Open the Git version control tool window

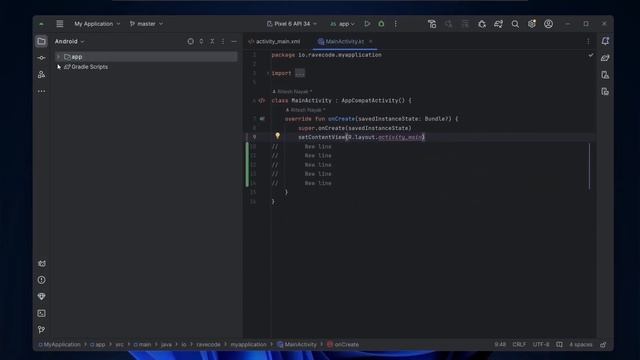click(x=41, y=330)
